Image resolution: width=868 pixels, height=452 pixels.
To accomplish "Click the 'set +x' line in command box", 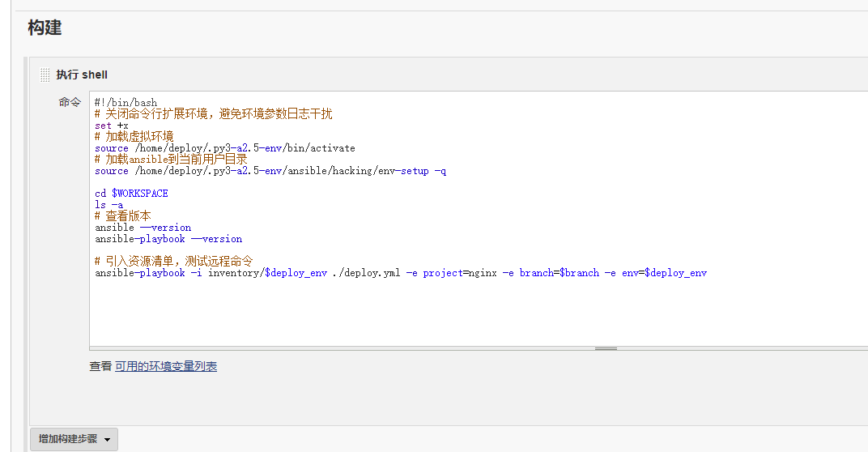I will pos(112,126).
